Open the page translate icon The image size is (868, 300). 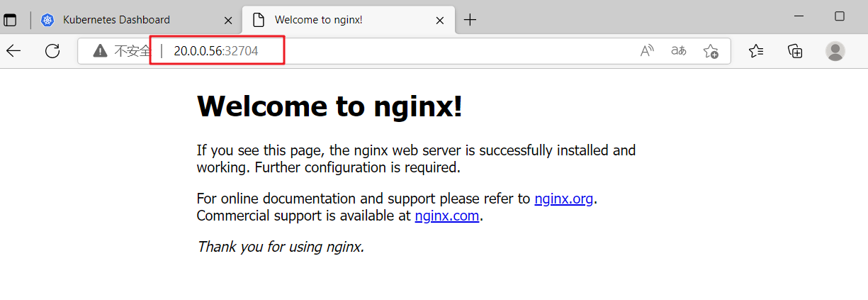click(679, 50)
